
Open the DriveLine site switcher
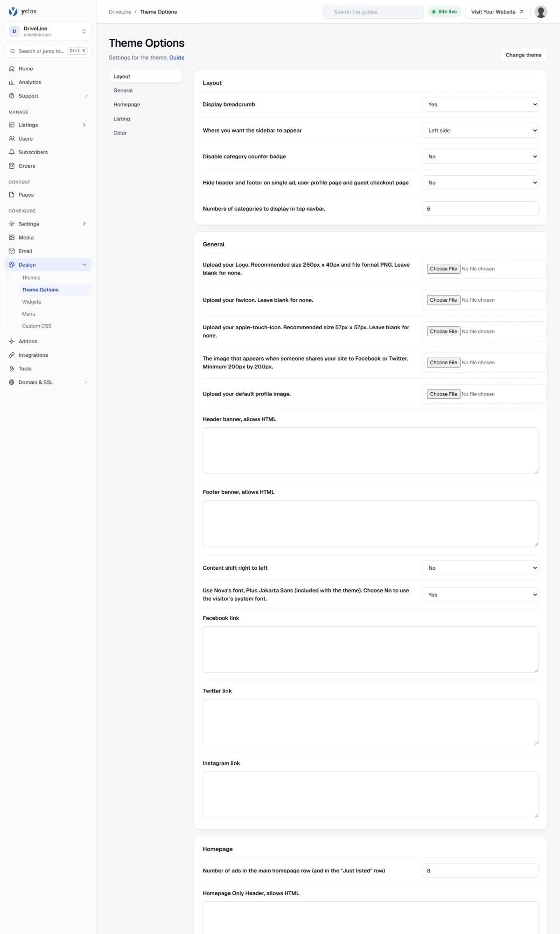coord(48,31)
